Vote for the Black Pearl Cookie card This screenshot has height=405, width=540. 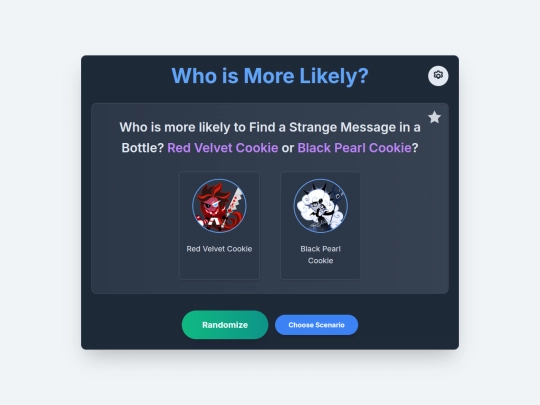pyautogui.click(x=321, y=225)
